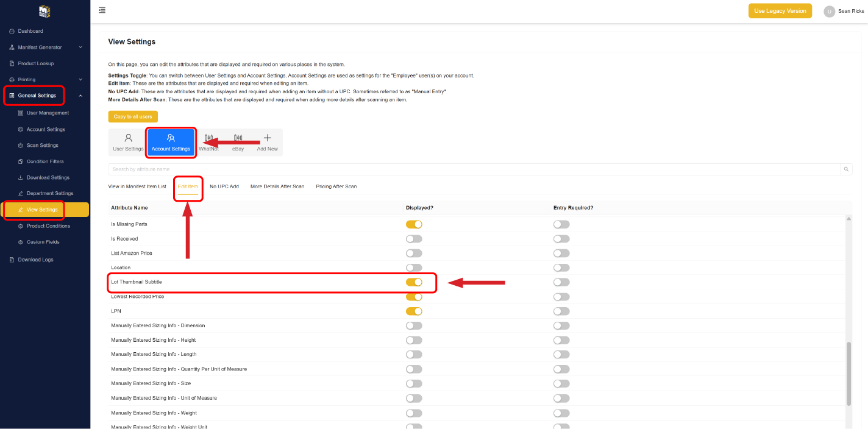Click the Add New plus icon
868x429 pixels.
[x=267, y=138]
